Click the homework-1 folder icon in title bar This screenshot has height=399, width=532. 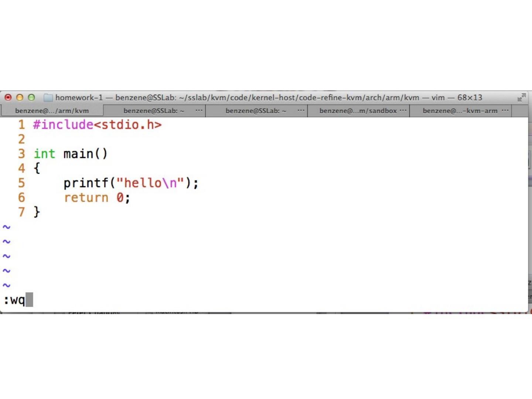click(x=48, y=98)
